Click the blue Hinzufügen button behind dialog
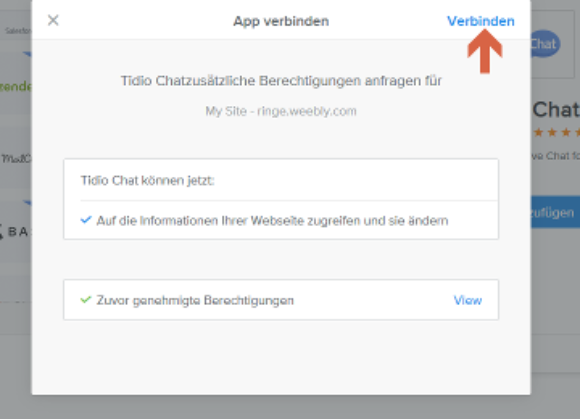This screenshot has height=419, width=580. click(555, 212)
